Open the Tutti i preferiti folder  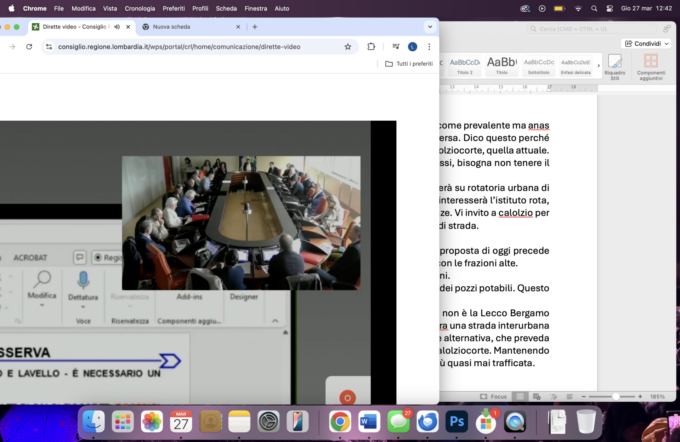pos(409,63)
